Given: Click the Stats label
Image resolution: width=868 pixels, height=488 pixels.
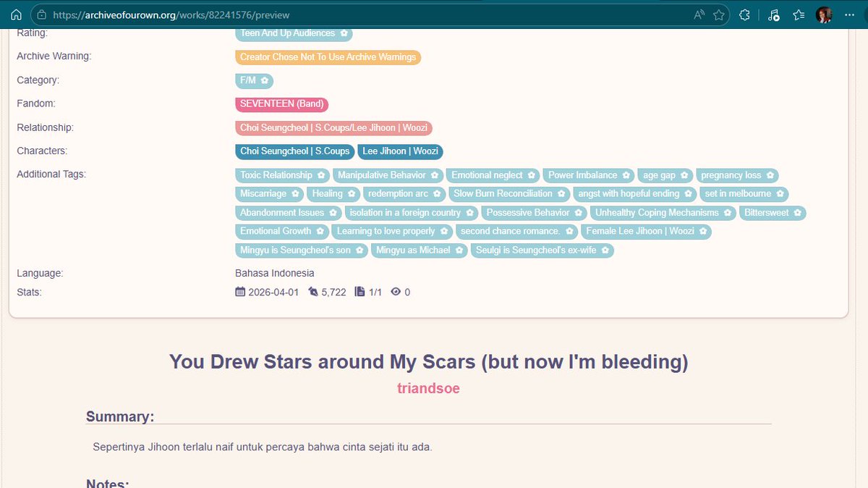Looking at the screenshot, I should [x=29, y=293].
